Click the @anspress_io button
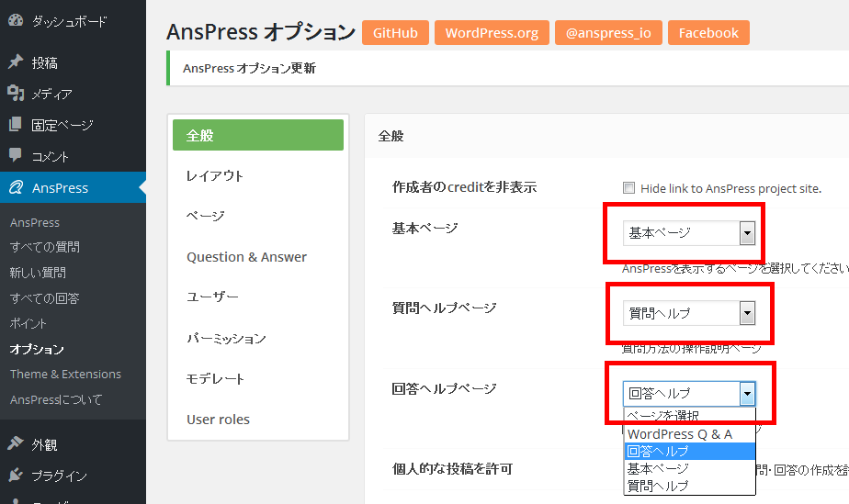The width and height of the screenshot is (849, 504). click(x=608, y=32)
